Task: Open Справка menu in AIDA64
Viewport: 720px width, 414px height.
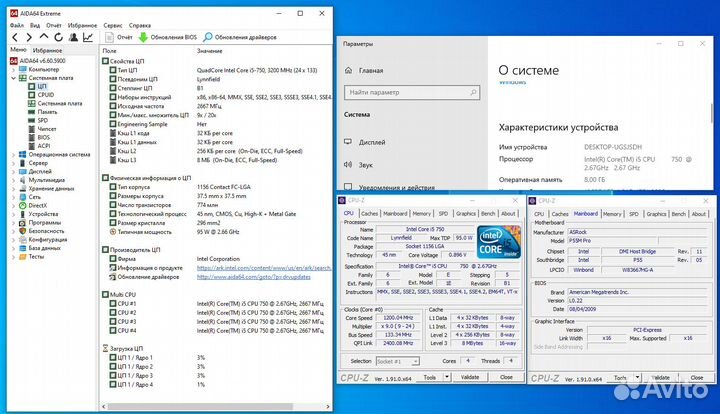Action: point(140,25)
